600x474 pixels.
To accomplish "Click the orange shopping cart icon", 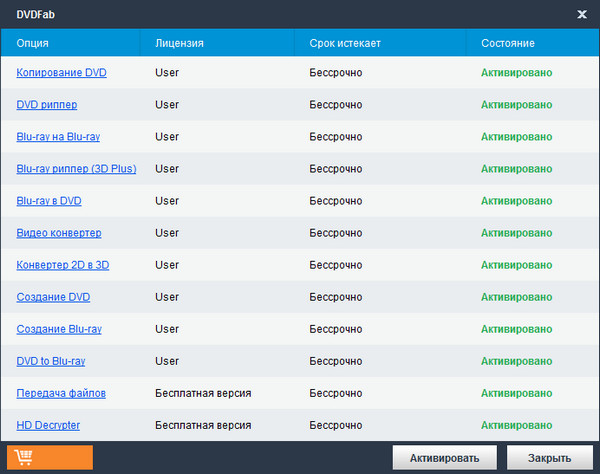I will [x=48, y=457].
